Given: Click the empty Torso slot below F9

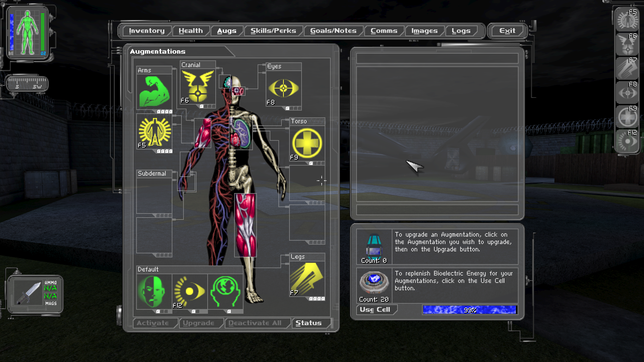Looking at the screenshot, I should pyautogui.click(x=307, y=183).
